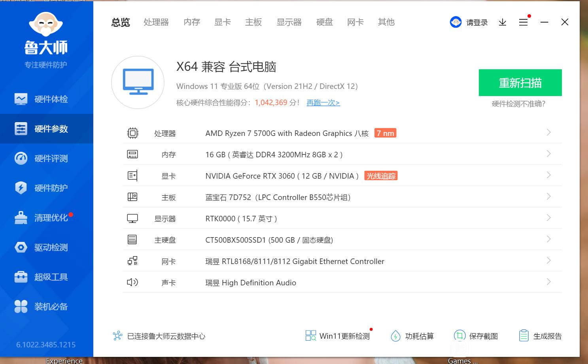Select 硬件参数 sidebar item

pyautogui.click(x=47, y=129)
